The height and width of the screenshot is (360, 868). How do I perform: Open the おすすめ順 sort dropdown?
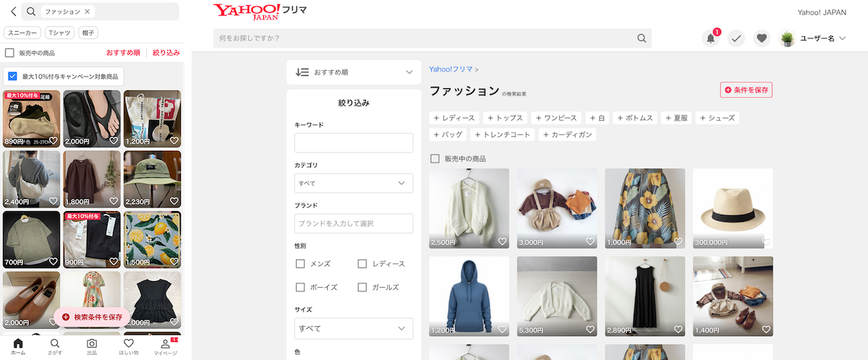click(x=354, y=72)
